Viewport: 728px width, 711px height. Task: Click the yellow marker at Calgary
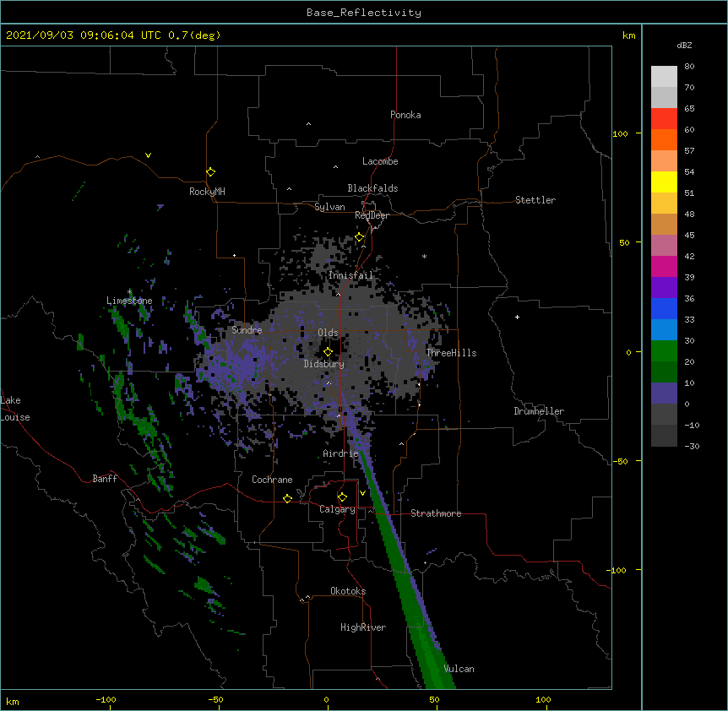click(342, 497)
